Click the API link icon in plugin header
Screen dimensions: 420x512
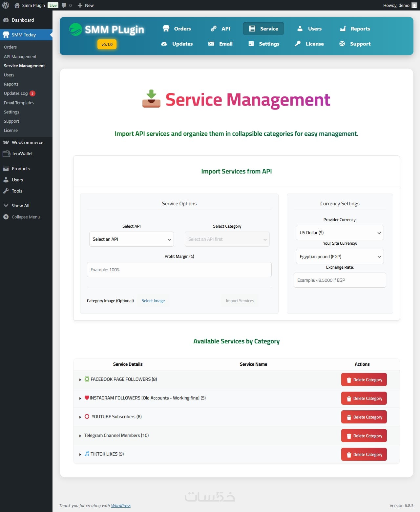tap(214, 29)
